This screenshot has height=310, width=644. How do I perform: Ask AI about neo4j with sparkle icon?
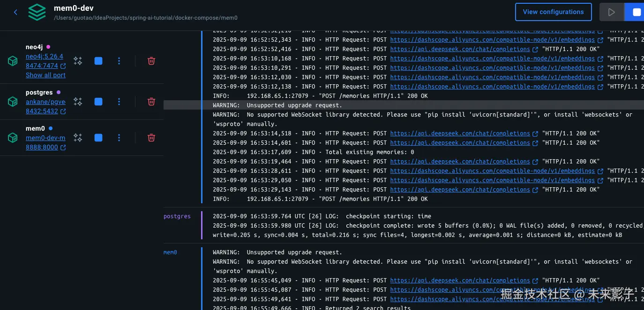pos(78,61)
